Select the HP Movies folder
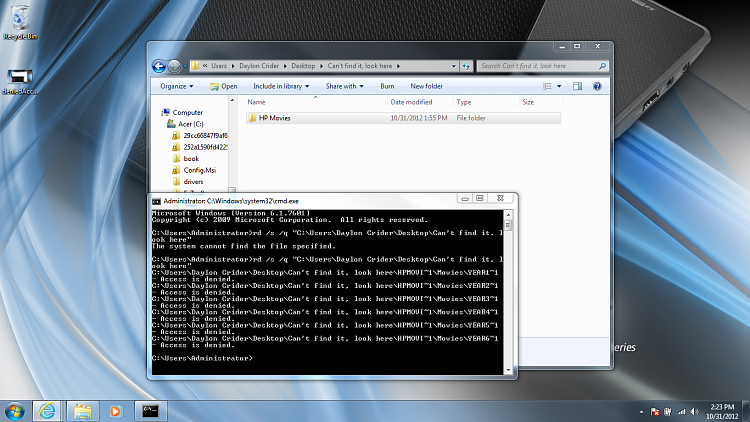 [x=403, y=118]
